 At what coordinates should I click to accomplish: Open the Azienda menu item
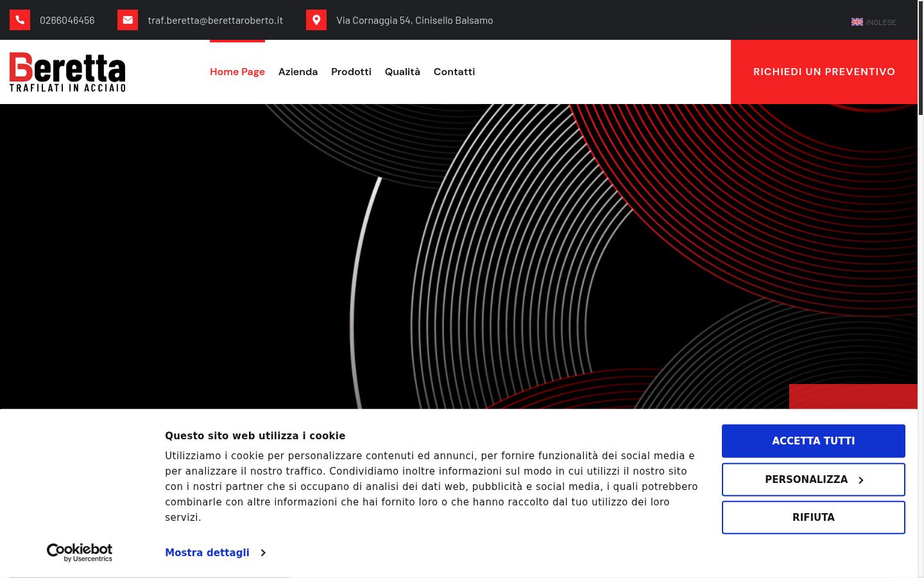tap(298, 72)
